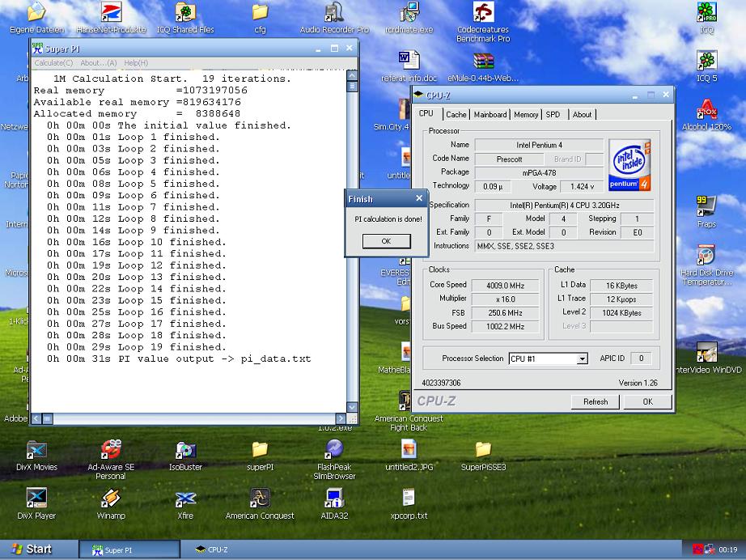
Task: Open the Windows Start menu
Action: point(32,549)
